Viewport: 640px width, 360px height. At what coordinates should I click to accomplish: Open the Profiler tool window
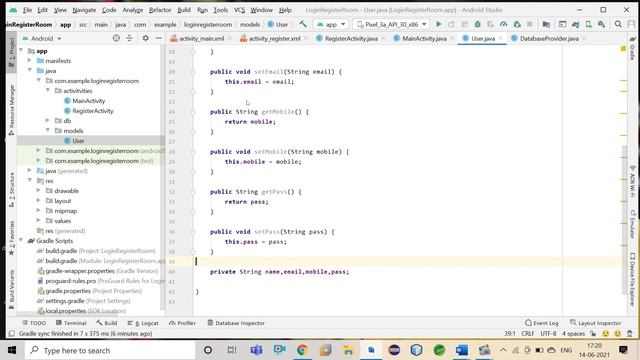(x=182, y=323)
